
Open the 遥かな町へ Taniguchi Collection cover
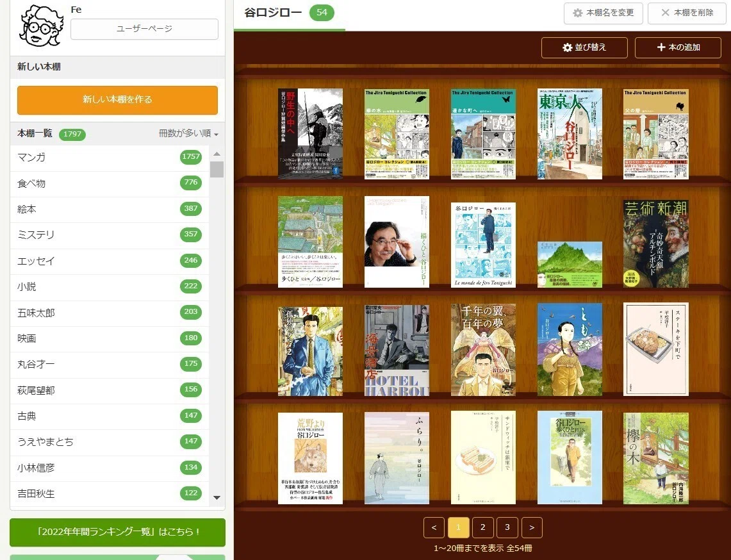[x=484, y=134]
